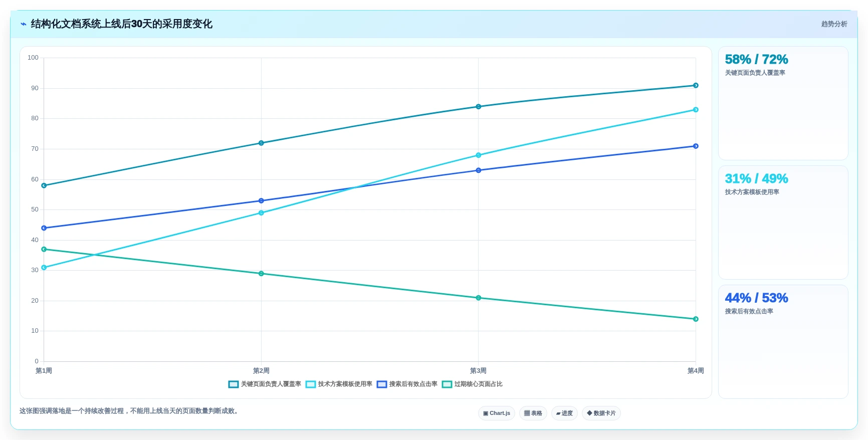Click the 技术方案模板使用率 card caption
This screenshot has height=440, width=868.
point(752,192)
